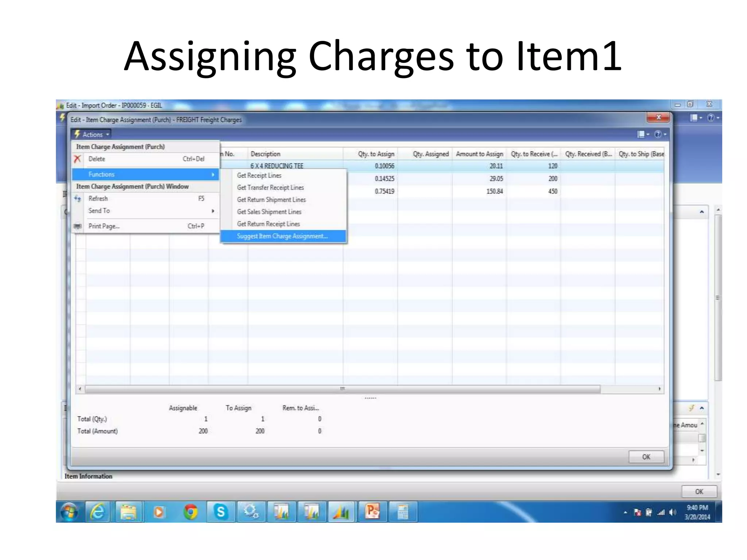Viewport: 747px width, 560px height.
Task: Click the Amount to Assign column header
Action: click(x=479, y=154)
